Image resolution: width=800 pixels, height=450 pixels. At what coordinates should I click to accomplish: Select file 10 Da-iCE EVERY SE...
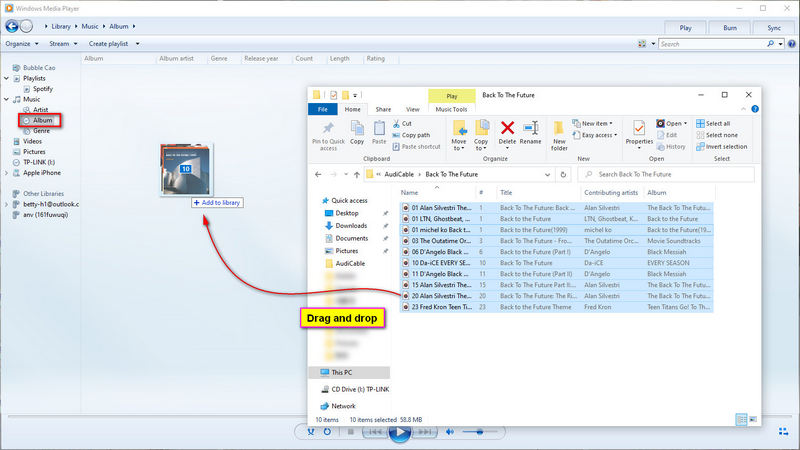coord(556,263)
